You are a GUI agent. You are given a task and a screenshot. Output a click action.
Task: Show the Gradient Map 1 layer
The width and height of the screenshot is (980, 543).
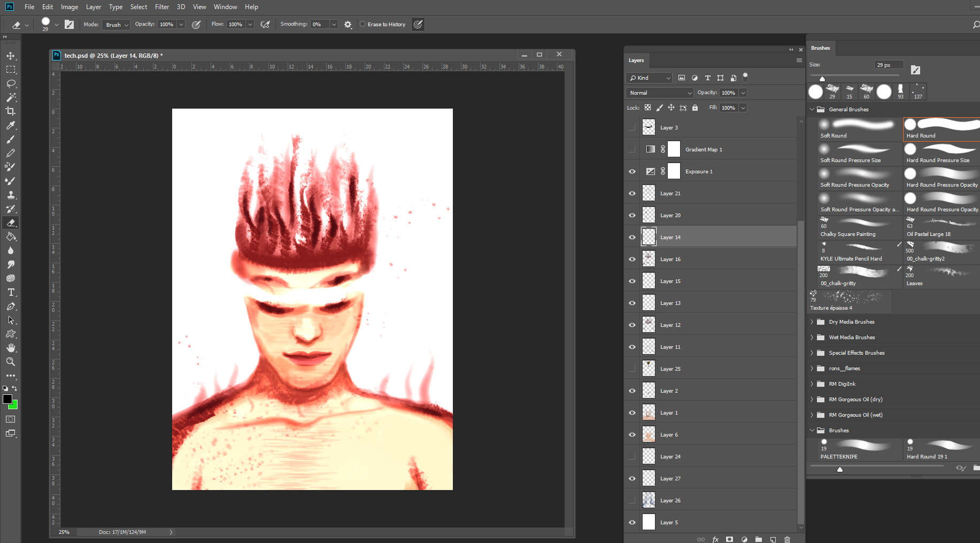click(632, 149)
